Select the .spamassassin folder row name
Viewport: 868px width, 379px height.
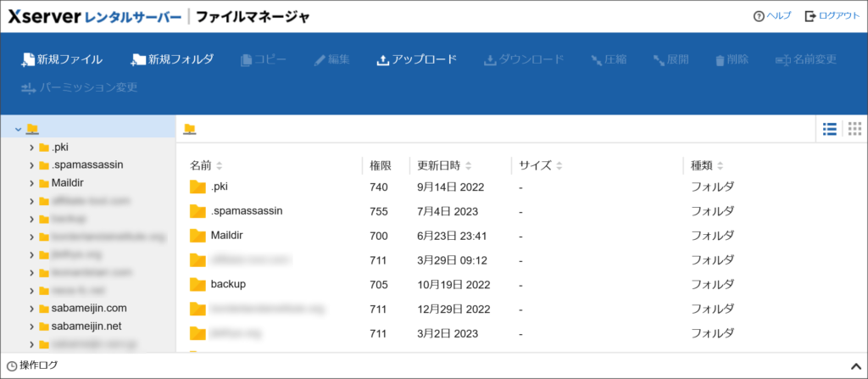pyautogui.click(x=247, y=211)
